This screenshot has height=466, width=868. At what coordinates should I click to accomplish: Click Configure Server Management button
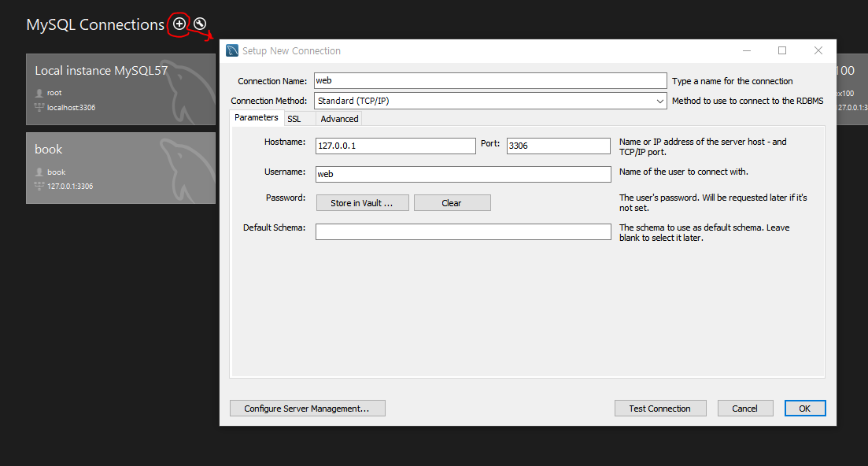point(307,409)
